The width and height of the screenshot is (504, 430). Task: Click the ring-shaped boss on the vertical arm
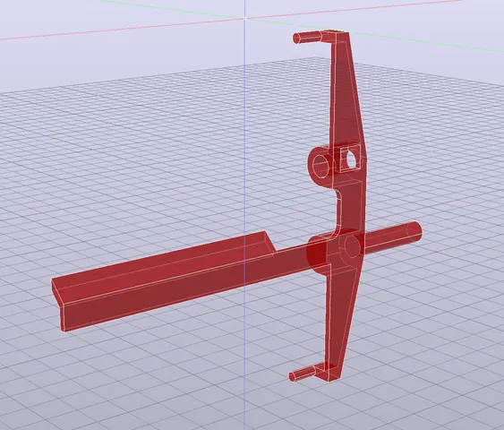[x=321, y=166]
